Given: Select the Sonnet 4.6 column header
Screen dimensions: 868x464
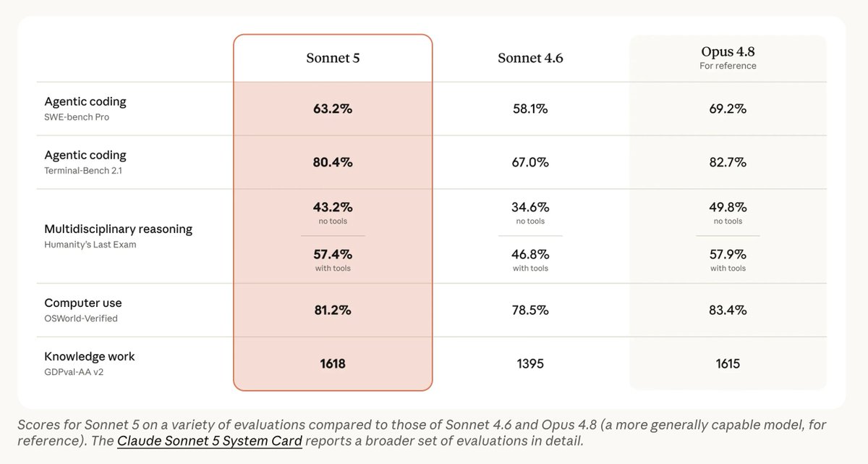Looking at the screenshot, I should (530, 59).
